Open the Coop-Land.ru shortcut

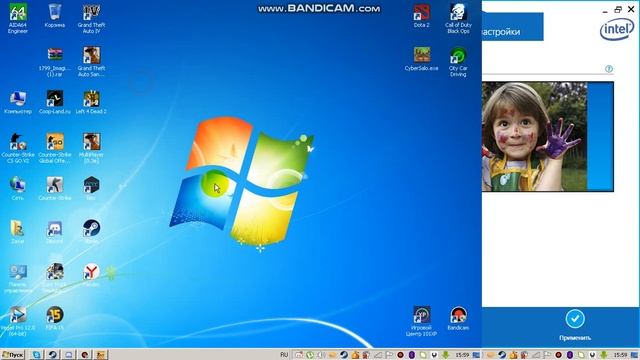pos(55,102)
